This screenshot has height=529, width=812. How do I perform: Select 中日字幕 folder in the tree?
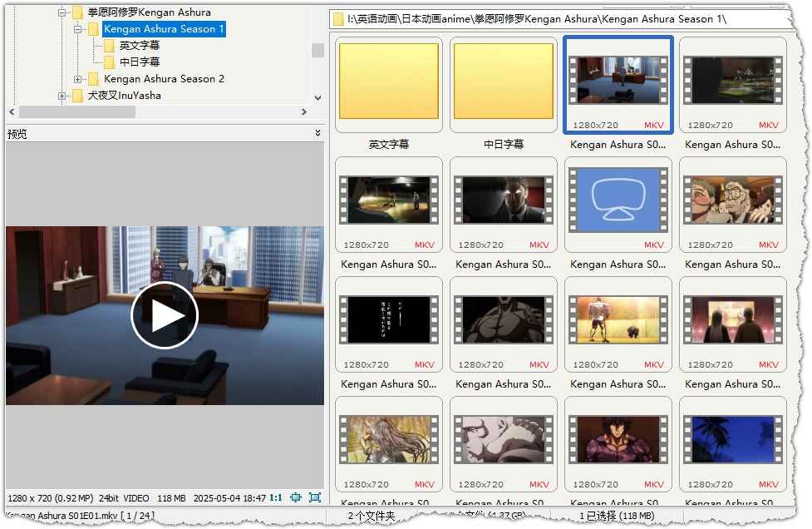139,62
